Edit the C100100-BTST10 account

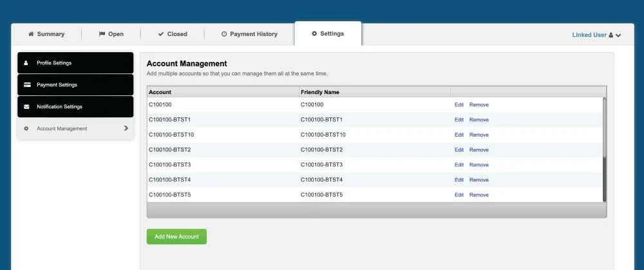[x=459, y=135]
